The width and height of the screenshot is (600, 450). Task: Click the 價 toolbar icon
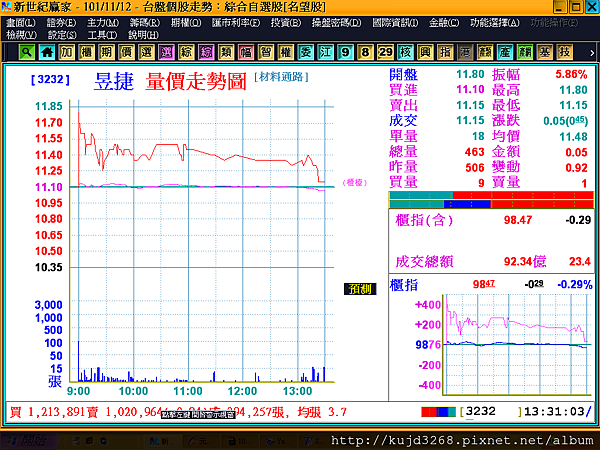pos(126,52)
